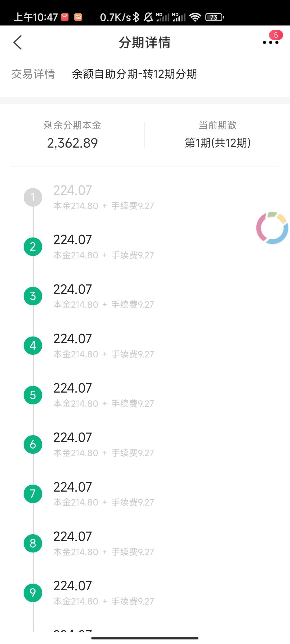Select green installment circle number 6
Viewport: 290px width, 644px height.
coord(33,444)
